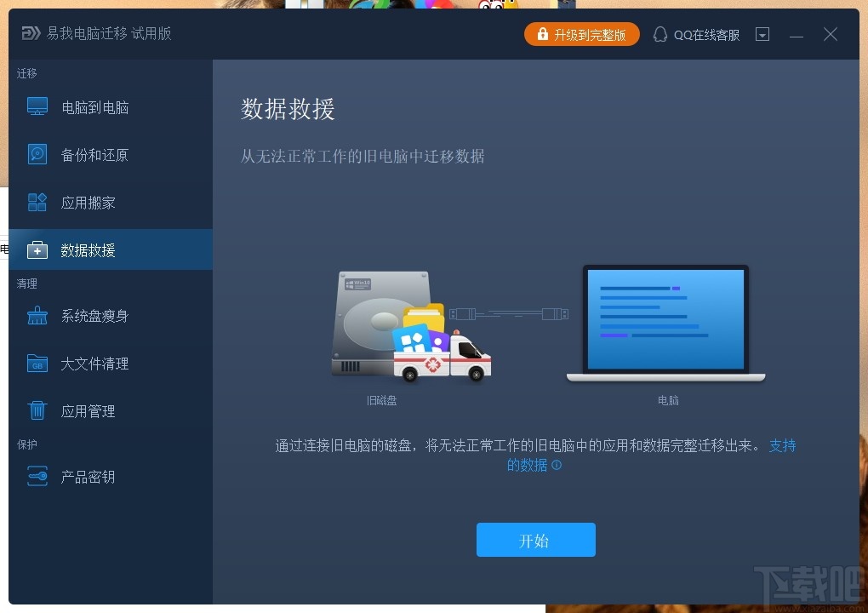Open the 大文件清理 large file cleaner icon
This screenshot has height=613, width=868.
click(x=37, y=363)
